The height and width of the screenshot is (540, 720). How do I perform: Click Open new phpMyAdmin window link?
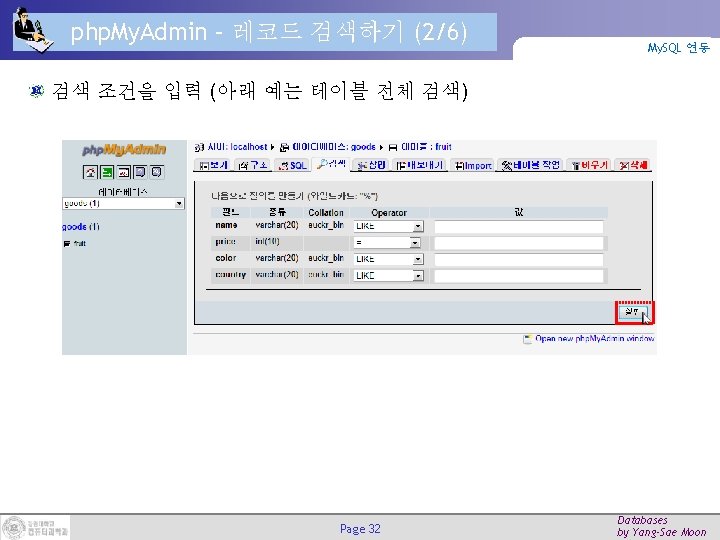(595, 338)
